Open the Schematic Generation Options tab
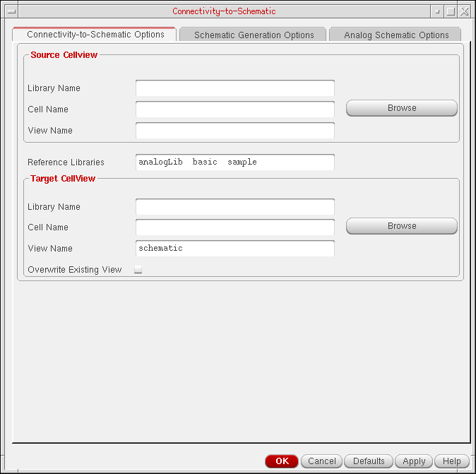 pos(253,35)
